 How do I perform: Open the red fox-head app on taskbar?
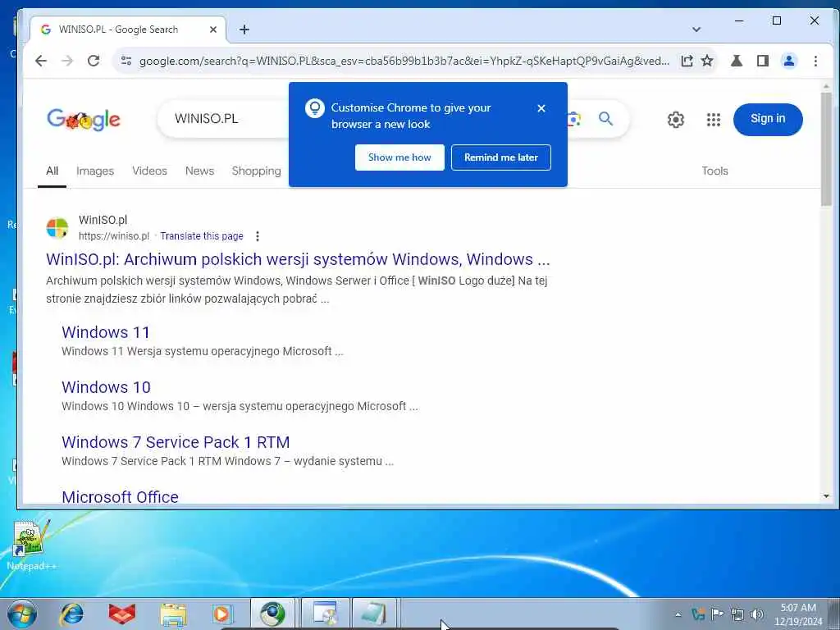pyautogui.click(x=122, y=614)
